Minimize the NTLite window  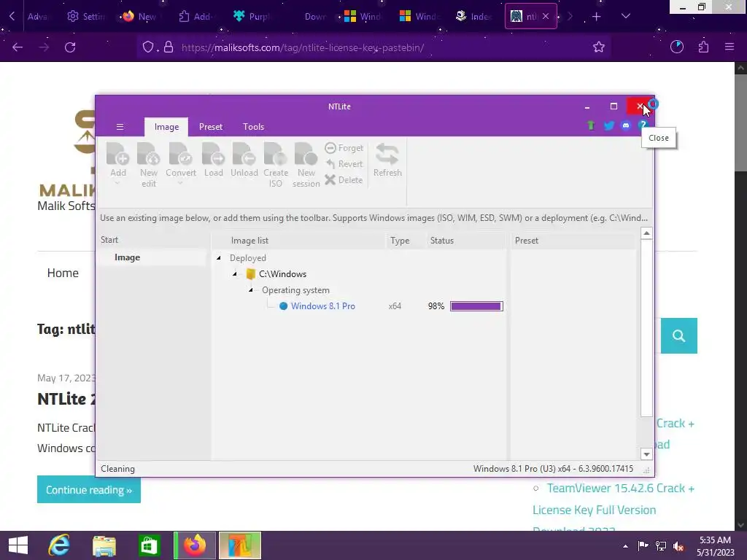pyautogui.click(x=587, y=106)
